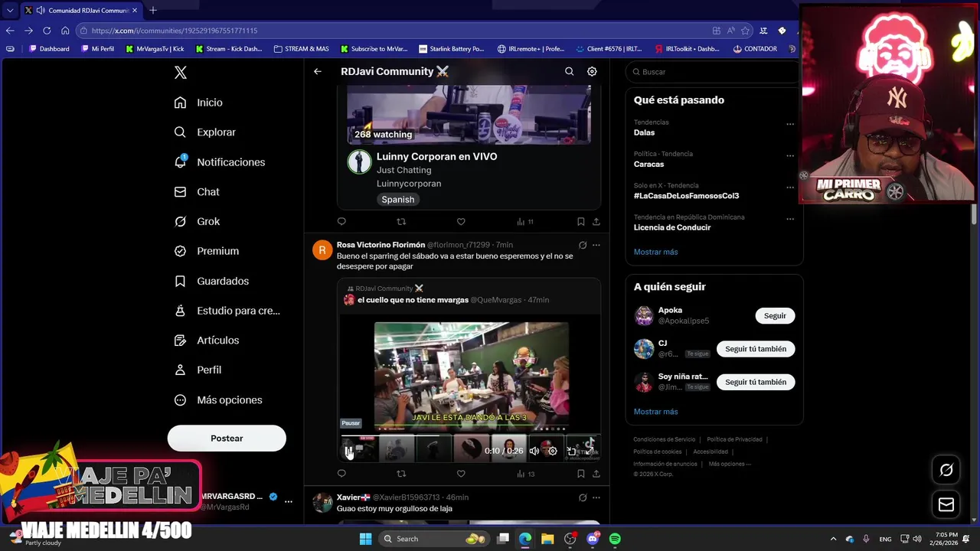This screenshot has width=980, height=551.
Task: Open Explorar in the sidebar
Action: click(x=204, y=132)
